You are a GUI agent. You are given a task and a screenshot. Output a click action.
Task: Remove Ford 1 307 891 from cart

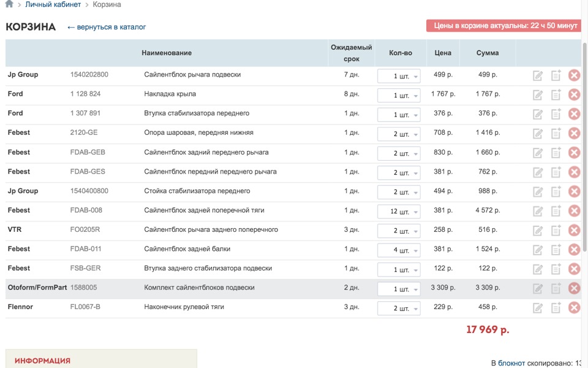click(x=574, y=114)
